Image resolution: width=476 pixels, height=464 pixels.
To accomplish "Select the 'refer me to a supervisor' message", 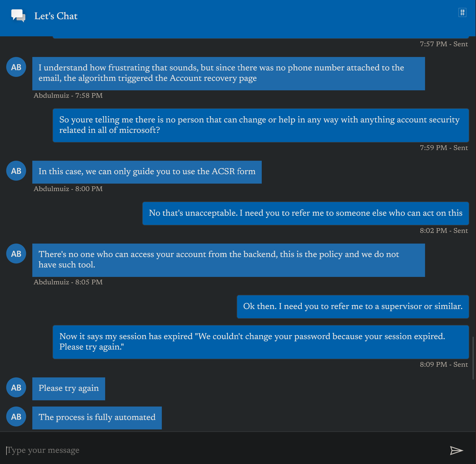I will click(353, 307).
